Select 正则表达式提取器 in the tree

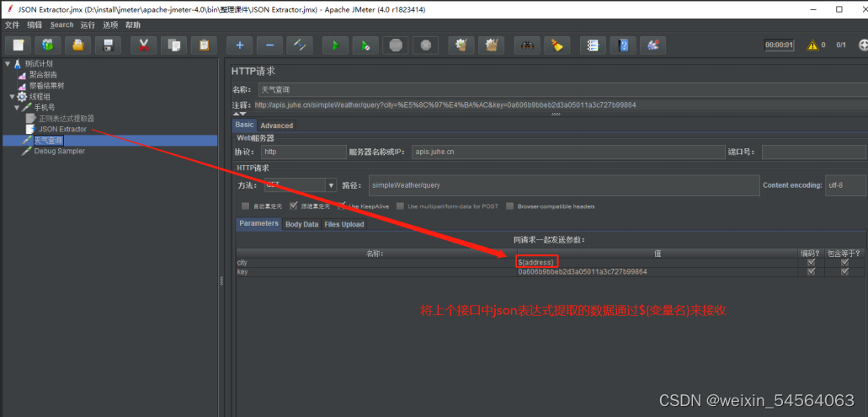pyautogui.click(x=67, y=118)
